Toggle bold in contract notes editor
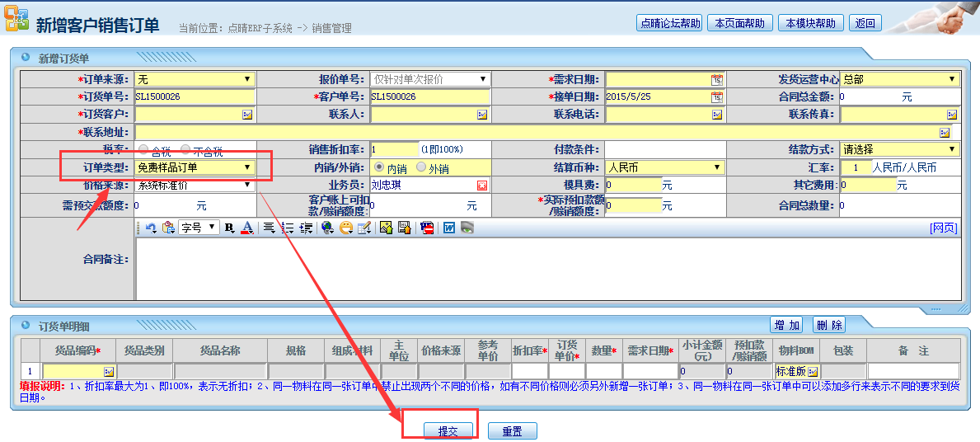Screen dimensions: 980x442 pyautogui.click(x=229, y=228)
